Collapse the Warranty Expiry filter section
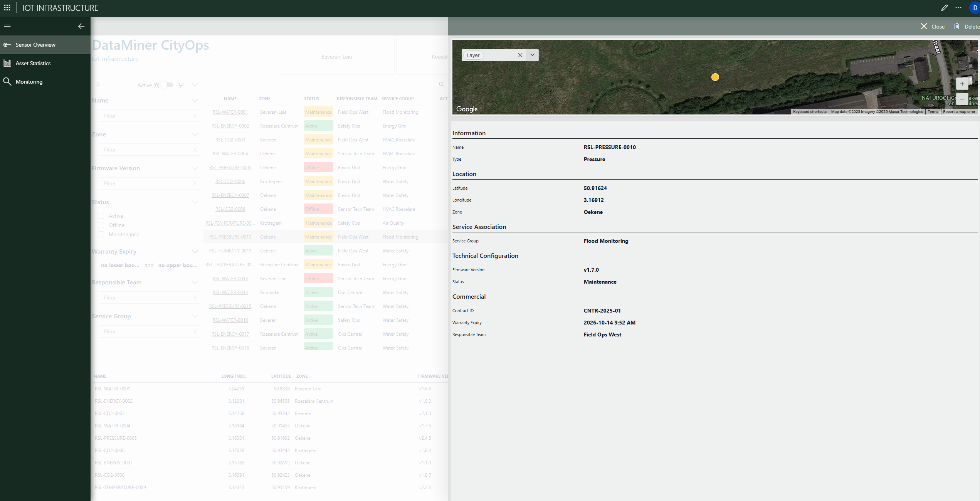 tap(195, 251)
